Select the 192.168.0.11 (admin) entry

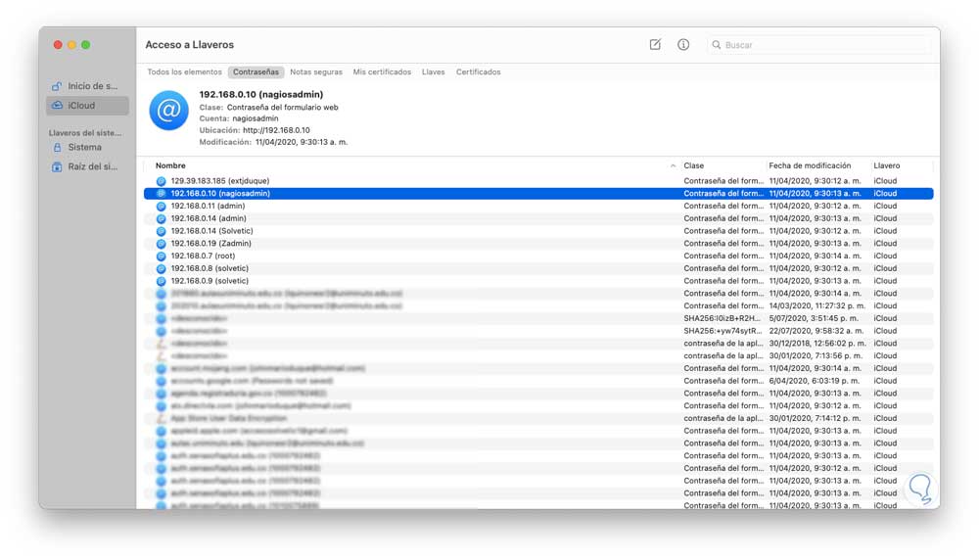[538, 206]
